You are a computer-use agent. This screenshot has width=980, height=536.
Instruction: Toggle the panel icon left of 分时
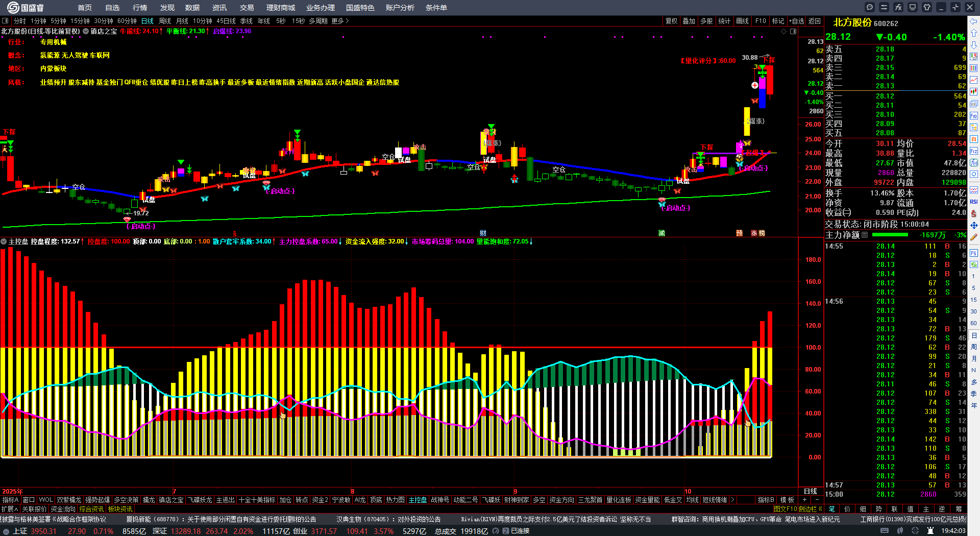point(5,21)
